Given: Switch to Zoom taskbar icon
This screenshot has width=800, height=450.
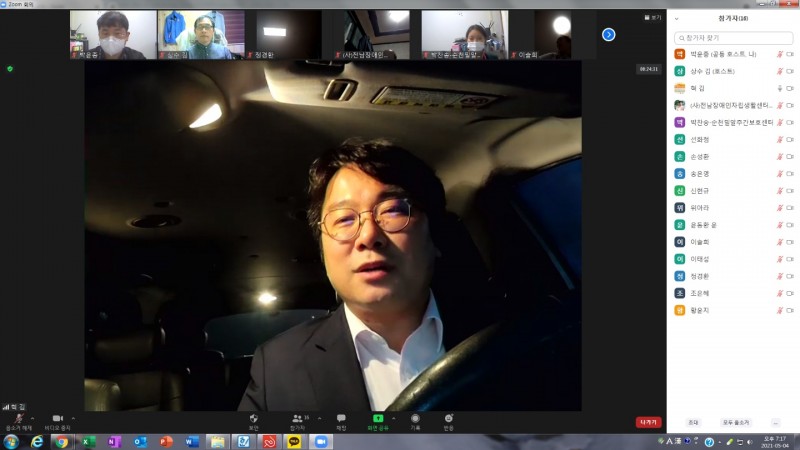Looking at the screenshot, I should [x=321, y=442].
